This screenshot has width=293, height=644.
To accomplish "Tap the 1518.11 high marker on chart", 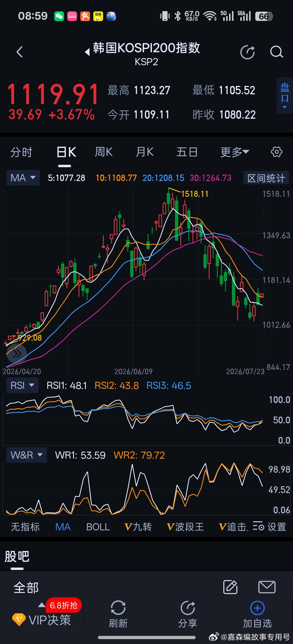I will pos(195,194).
